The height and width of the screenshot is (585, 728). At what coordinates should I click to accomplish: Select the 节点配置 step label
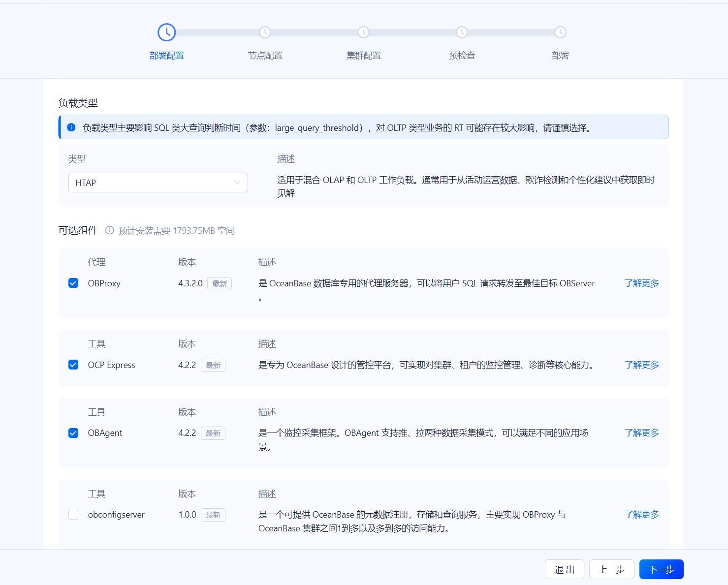pos(265,56)
